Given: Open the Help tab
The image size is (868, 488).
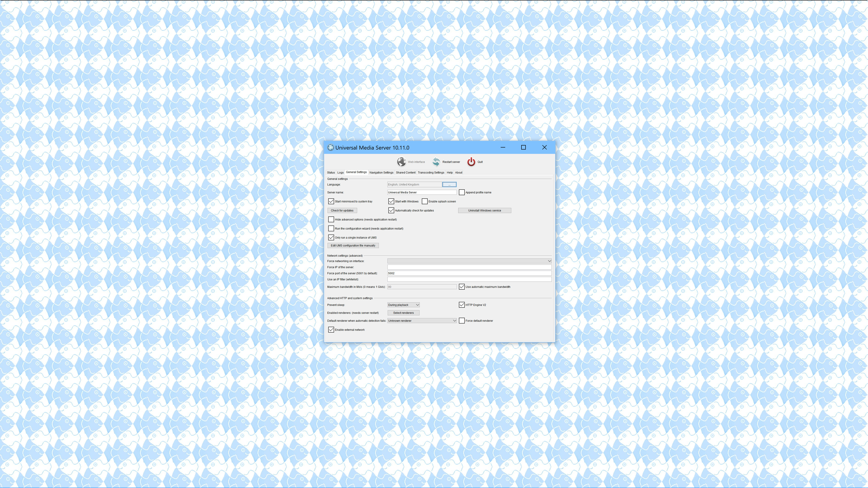Looking at the screenshot, I should click(450, 172).
